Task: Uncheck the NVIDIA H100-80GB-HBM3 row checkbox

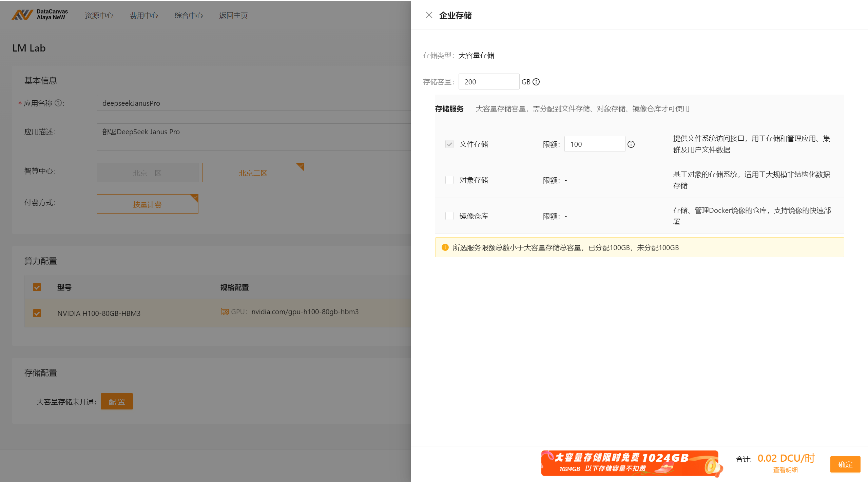Action: [37, 313]
